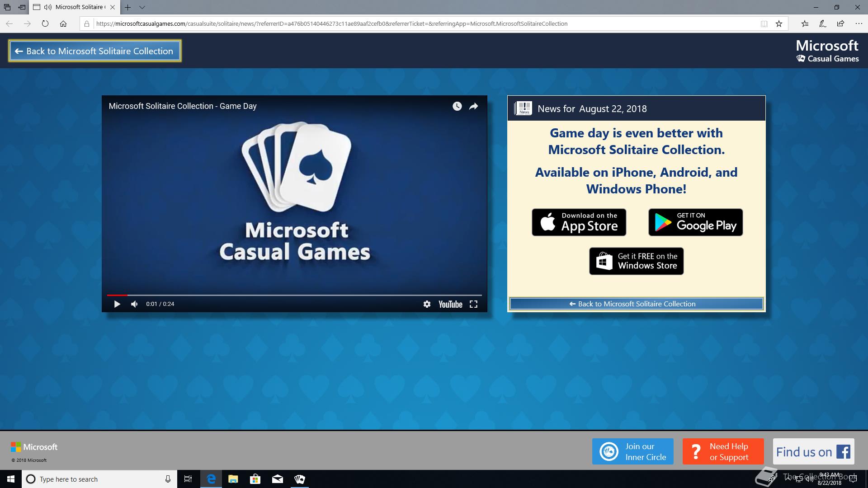Click the news newspaper icon
Viewport: 868px width, 488px height.
coord(524,108)
